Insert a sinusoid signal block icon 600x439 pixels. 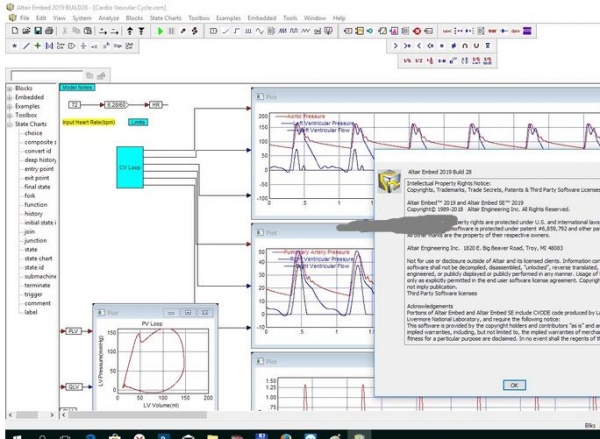[x=260, y=31]
